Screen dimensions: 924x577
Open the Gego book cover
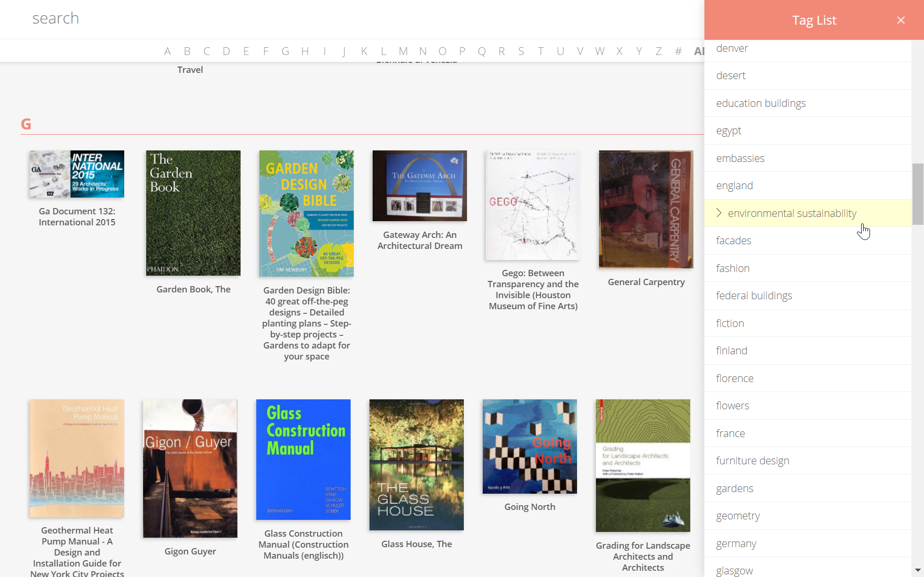(533, 205)
